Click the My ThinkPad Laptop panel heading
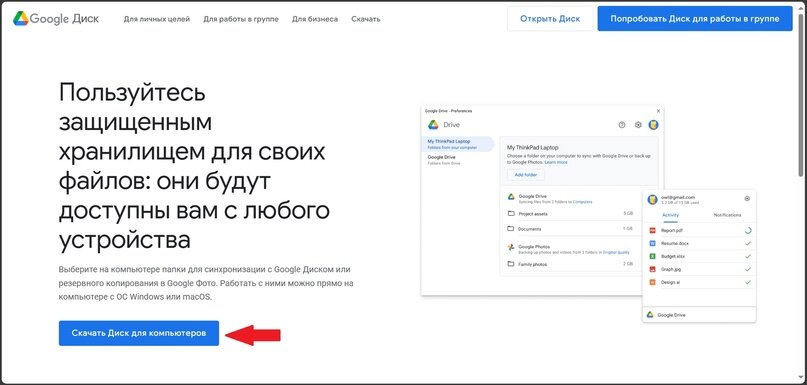Image resolution: width=807 pixels, height=385 pixels. pyautogui.click(x=533, y=147)
